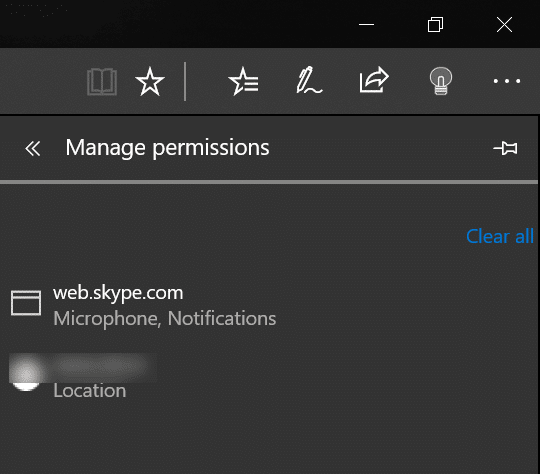Click Microphone, Notifications permissions text

pyautogui.click(x=165, y=318)
